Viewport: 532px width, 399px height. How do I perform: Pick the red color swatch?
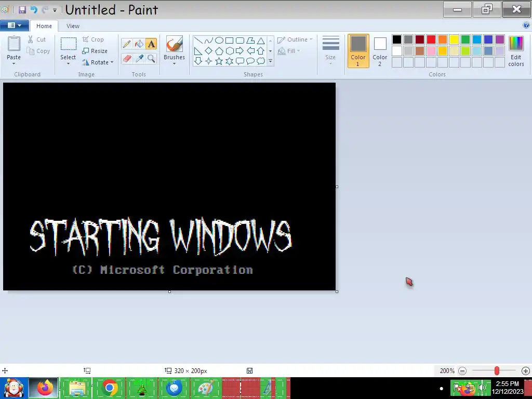(431, 39)
